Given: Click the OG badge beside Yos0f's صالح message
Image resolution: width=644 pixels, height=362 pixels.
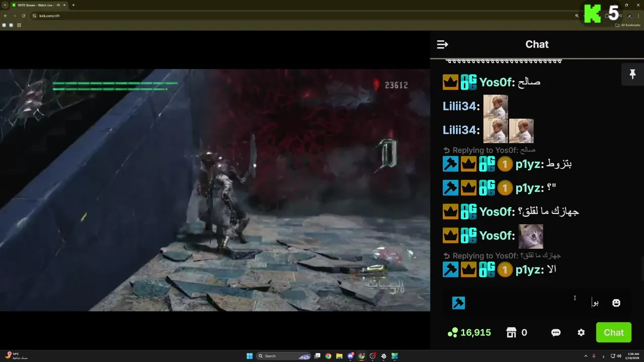Looking at the screenshot, I should [x=468, y=82].
